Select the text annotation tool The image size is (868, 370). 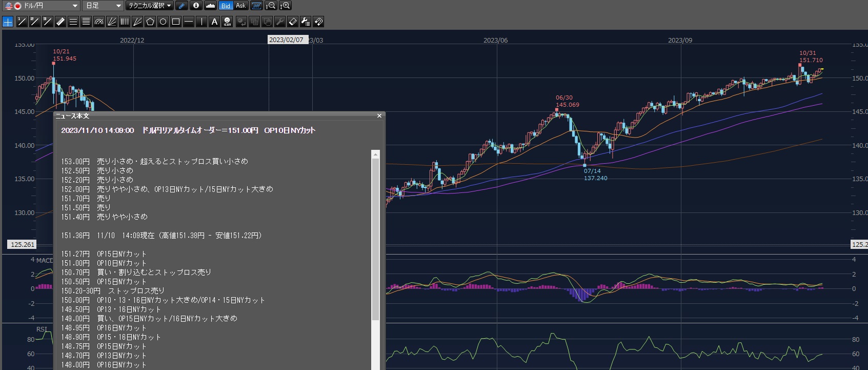pyautogui.click(x=214, y=22)
